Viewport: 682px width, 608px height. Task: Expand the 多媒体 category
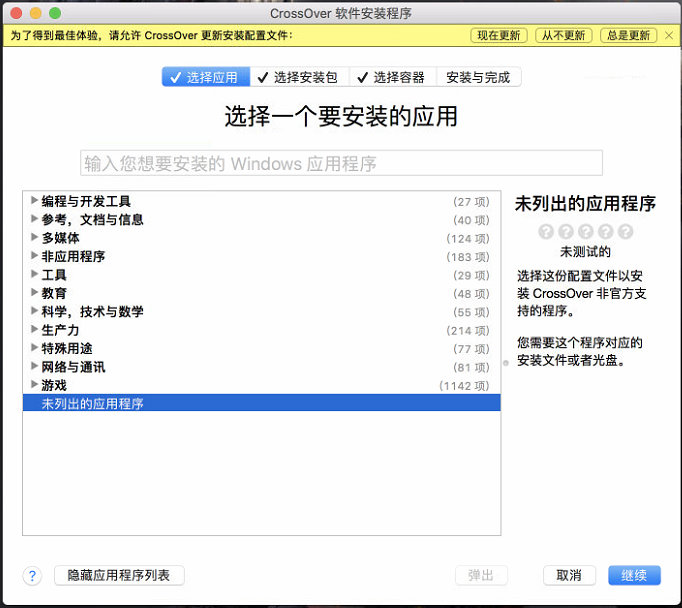click(34, 237)
